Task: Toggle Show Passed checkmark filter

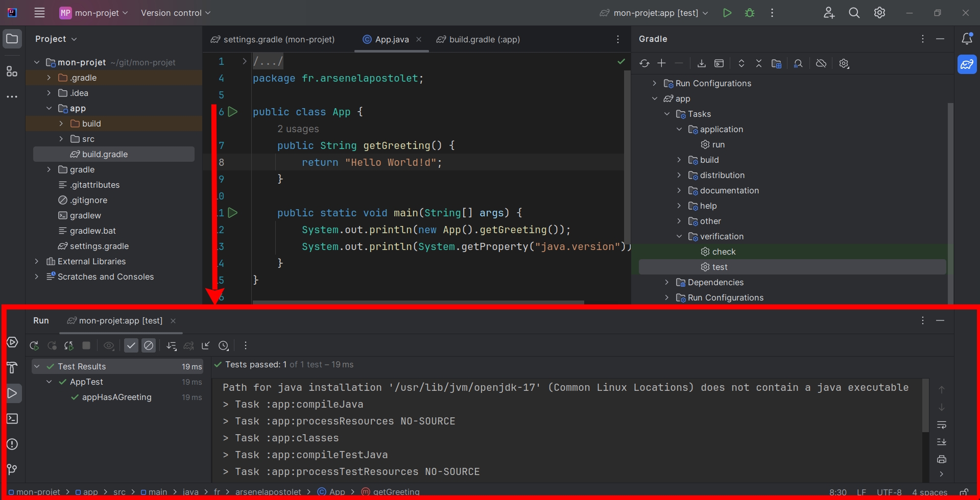Action: click(131, 345)
